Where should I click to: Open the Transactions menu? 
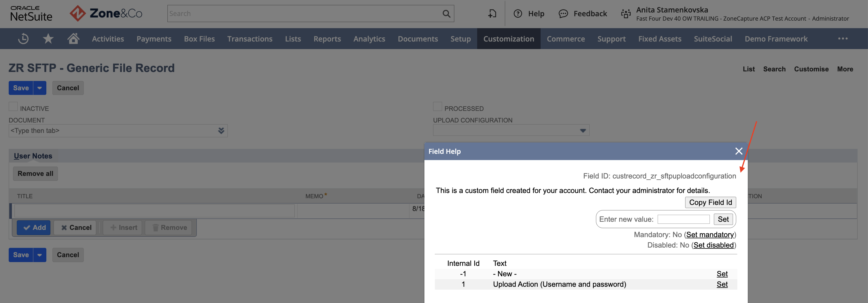click(x=250, y=39)
